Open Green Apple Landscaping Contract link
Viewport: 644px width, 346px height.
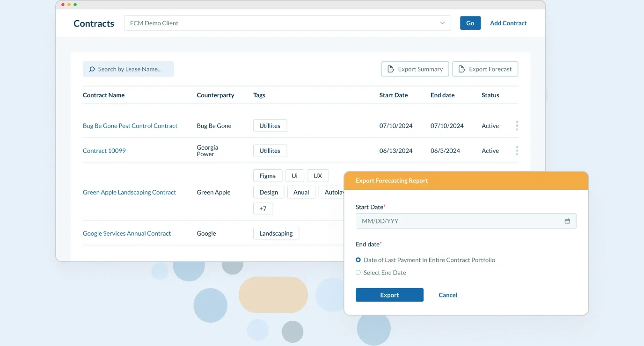[x=129, y=192]
